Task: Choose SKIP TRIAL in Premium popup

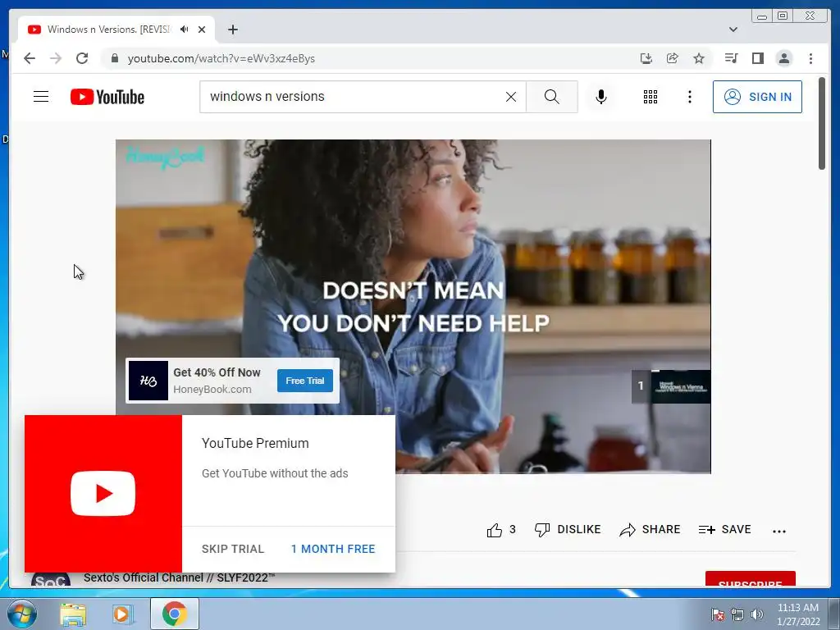Action: 233,549
